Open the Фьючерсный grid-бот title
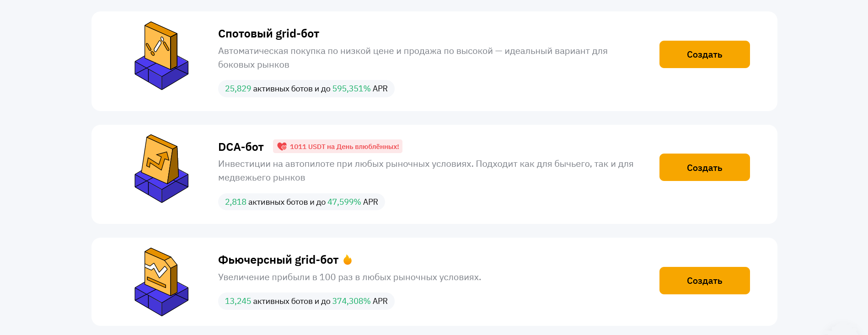The height and width of the screenshot is (335, 868). pos(278,260)
